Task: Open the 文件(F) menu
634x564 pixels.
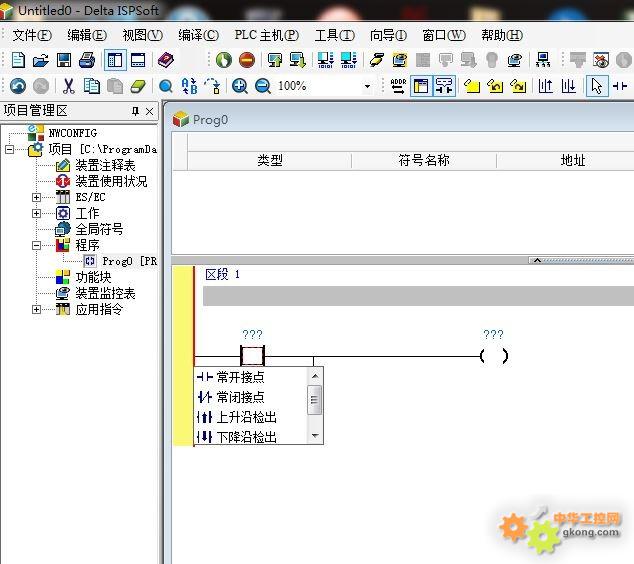Action: click(x=32, y=36)
